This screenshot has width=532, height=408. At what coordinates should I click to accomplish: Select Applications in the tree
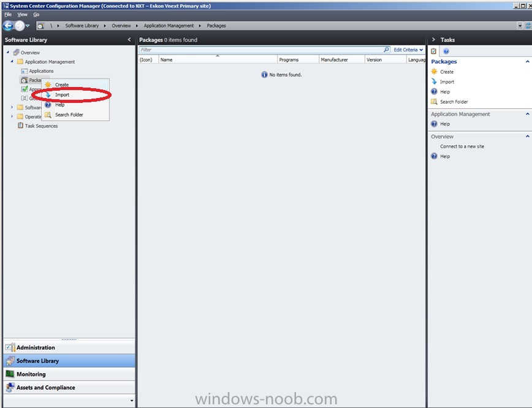[41, 71]
